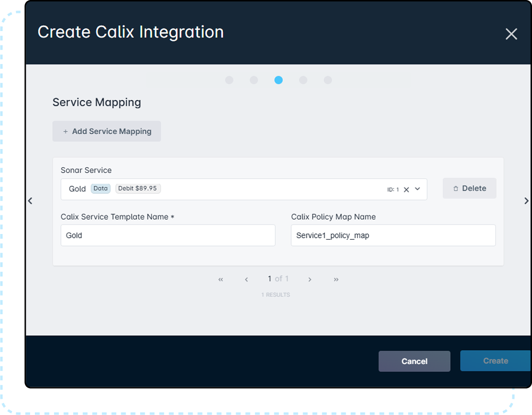Click the left chevron for previous step

pos(30,201)
